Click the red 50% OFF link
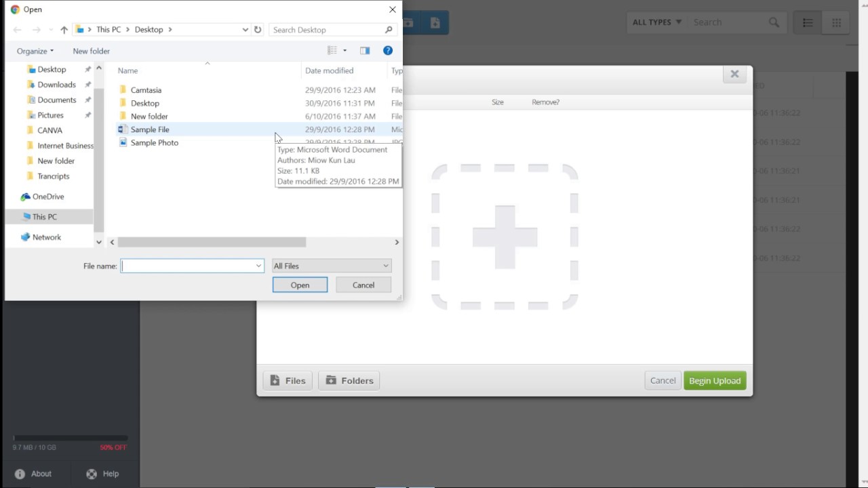 click(x=113, y=447)
